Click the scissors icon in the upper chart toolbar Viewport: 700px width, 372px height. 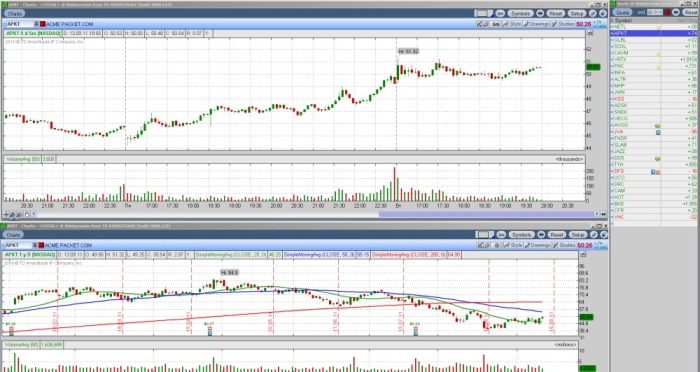click(479, 24)
